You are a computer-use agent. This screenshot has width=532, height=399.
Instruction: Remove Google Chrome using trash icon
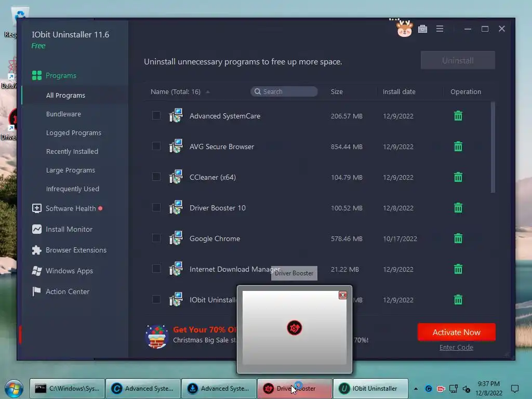[x=458, y=238]
